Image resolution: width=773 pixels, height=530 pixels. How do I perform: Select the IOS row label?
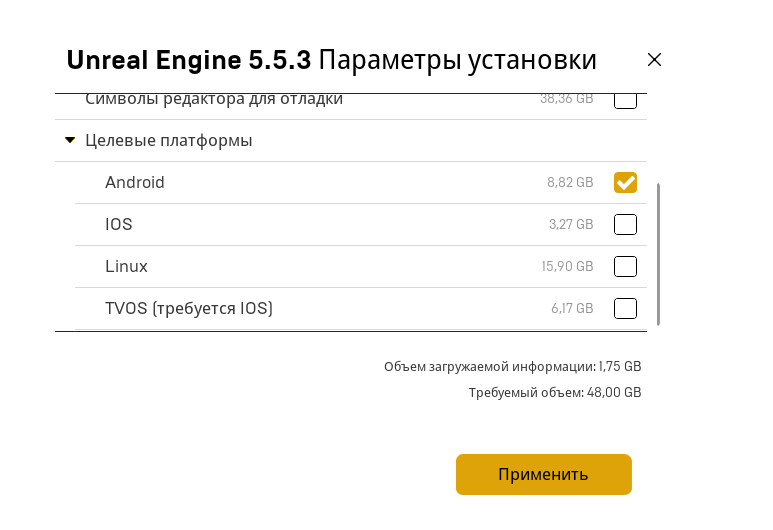pos(119,224)
